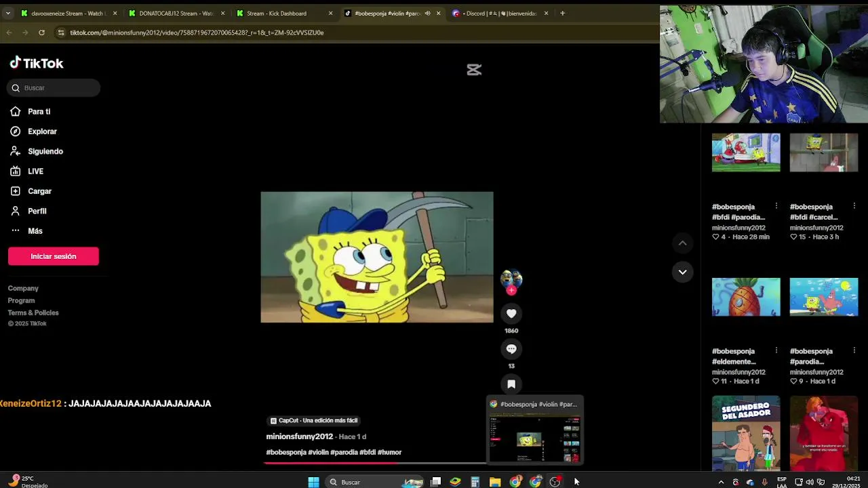Open the Company footer link
The width and height of the screenshot is (868, 488).
click(x=23, y=288)
